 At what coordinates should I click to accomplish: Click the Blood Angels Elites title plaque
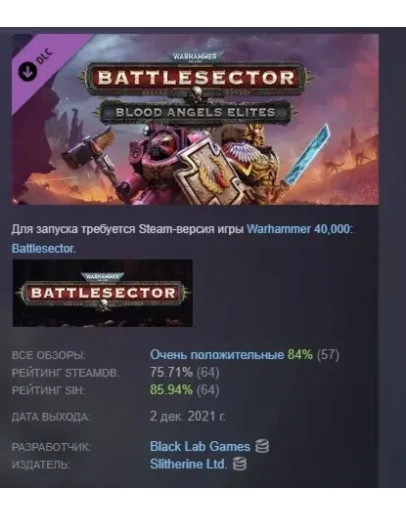point(195,112)
